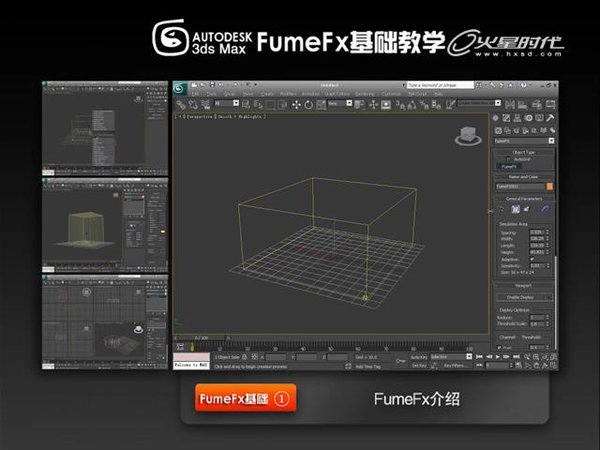600x450 pixels.
Task: Toggle the Adaptive checkbox
Action: (x=532, y=259)
